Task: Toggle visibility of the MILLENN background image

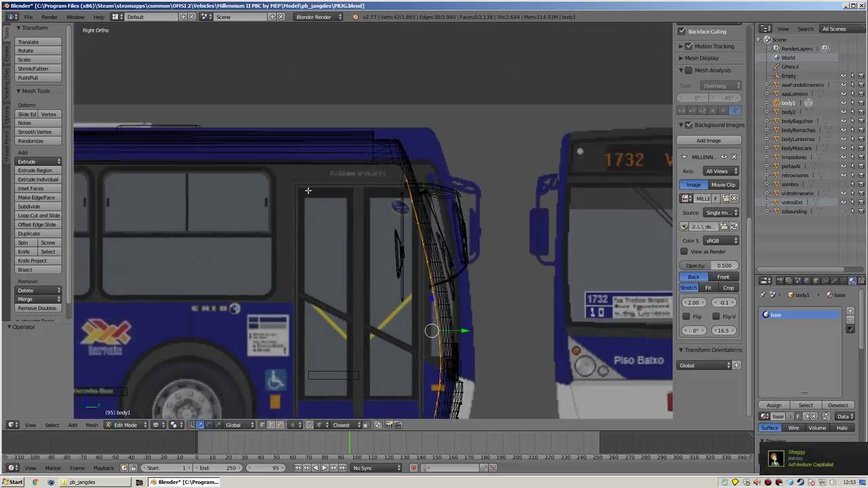Action: (x=724, y=157)
